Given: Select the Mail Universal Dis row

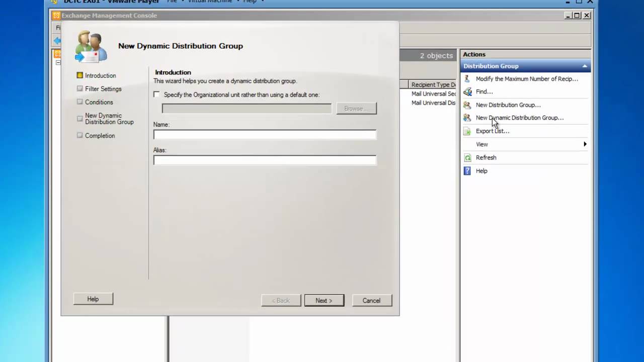Looking at the screenshot, I should pyautogui.click(x=433, y=103).
